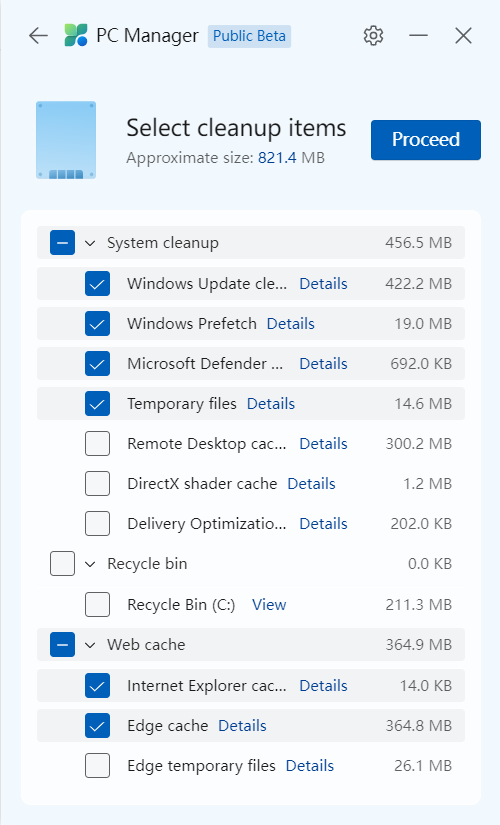Go back using the back arrow
This screenshot has width=500, height=825.
pos(38,36)
